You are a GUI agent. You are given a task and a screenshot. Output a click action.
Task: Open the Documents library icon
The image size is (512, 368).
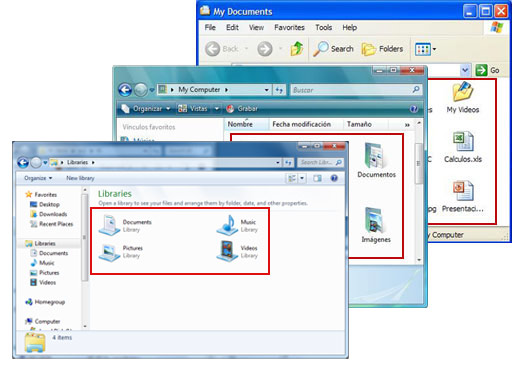point(109,225)
